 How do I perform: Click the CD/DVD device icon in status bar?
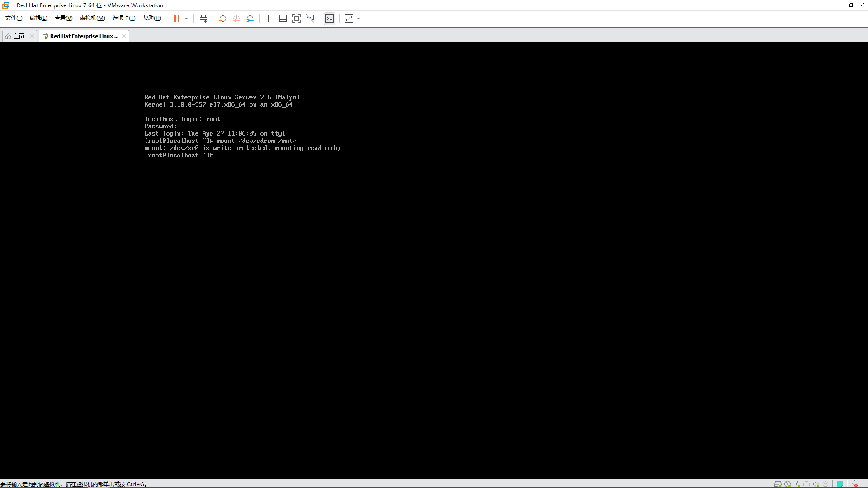788,484
